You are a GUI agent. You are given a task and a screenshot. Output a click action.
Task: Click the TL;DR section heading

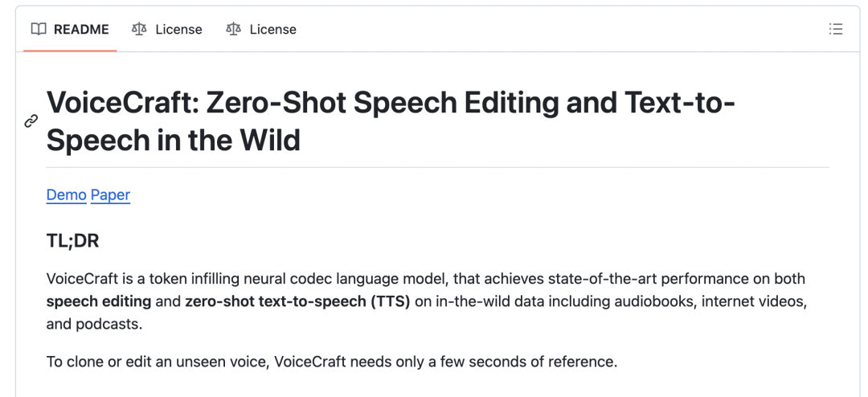[x=73, y=239]
